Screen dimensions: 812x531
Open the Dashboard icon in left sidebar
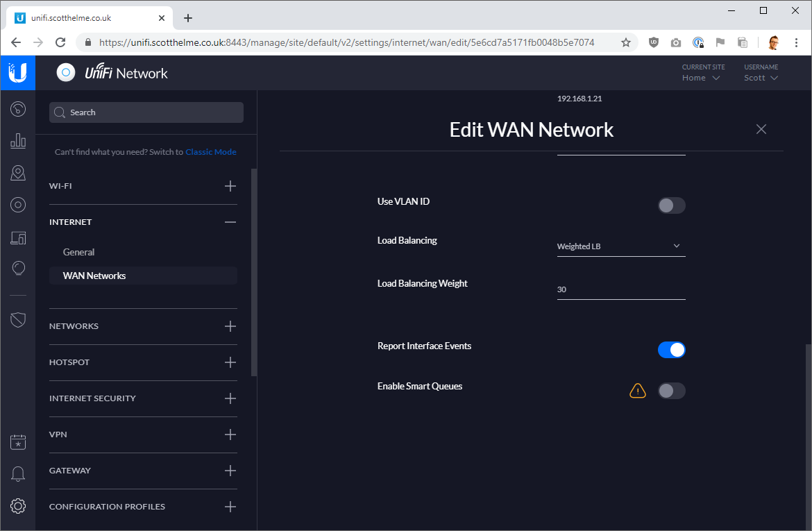(x=18, y=109)
